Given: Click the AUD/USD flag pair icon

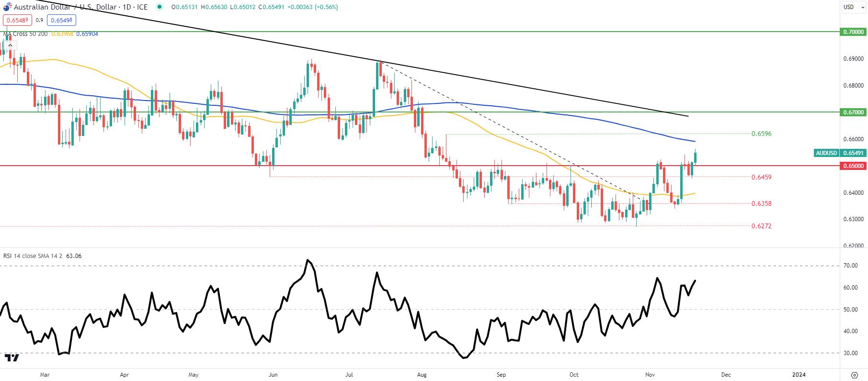Looking at the screenshot, I should pos(7,7).
